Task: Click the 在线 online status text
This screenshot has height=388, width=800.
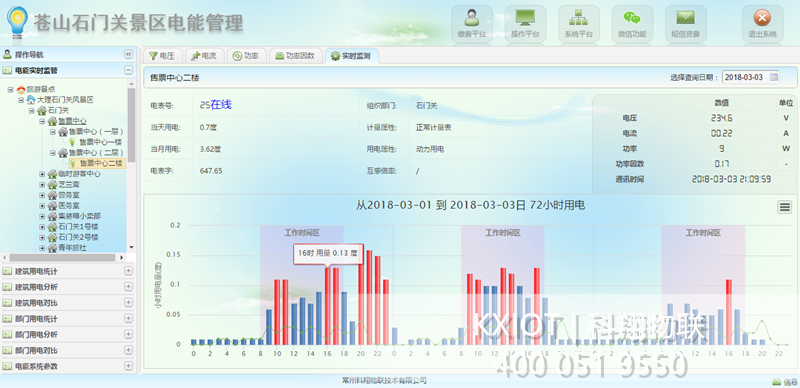Action: [221, 105]
